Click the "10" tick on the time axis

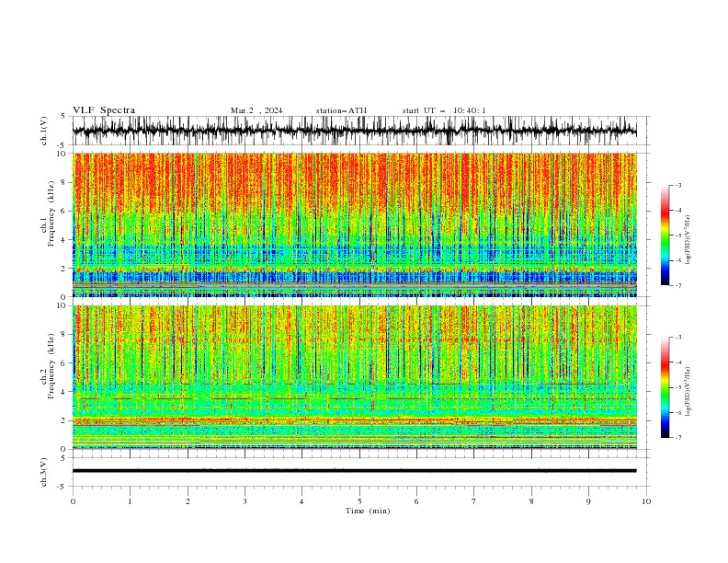[x=646, y=501]
